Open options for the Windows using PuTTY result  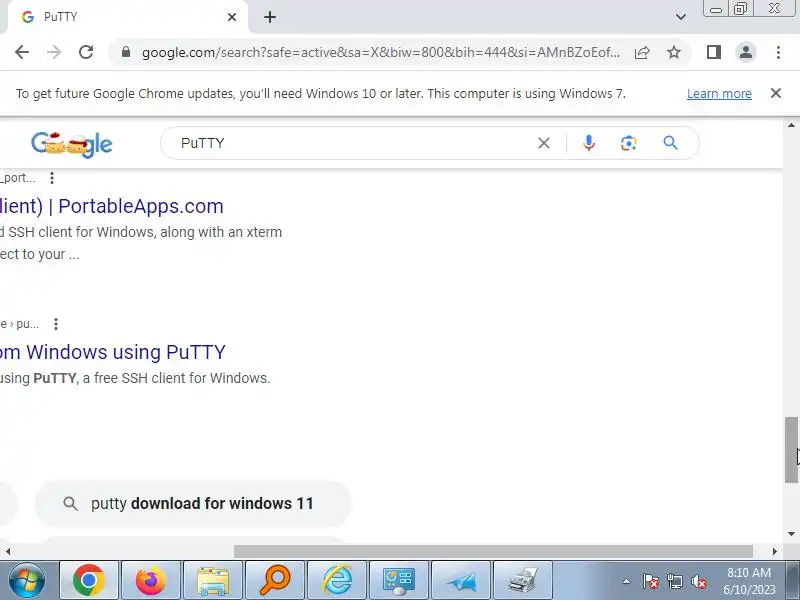56,324
